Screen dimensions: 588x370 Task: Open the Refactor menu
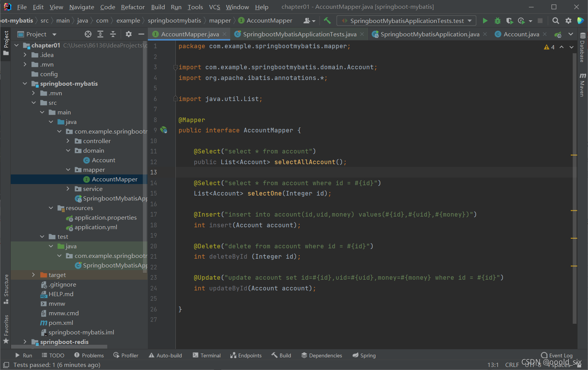[x=133, y=7]
